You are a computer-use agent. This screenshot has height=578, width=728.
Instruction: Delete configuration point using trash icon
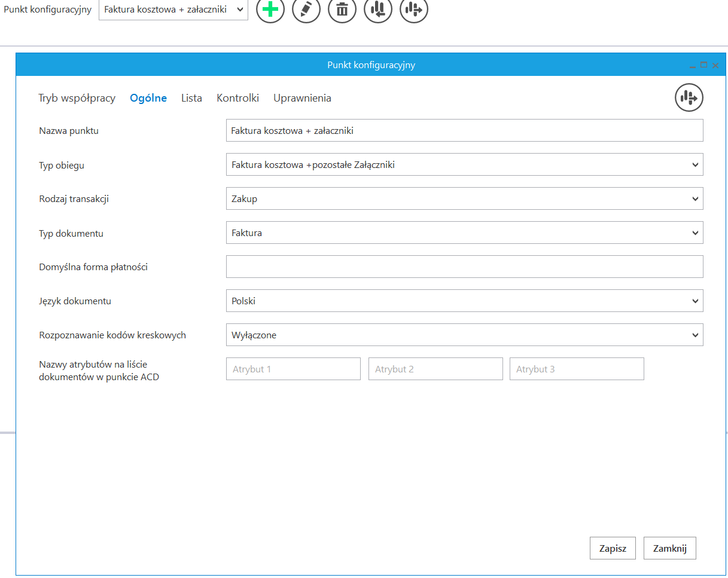[x=342, y=10]
